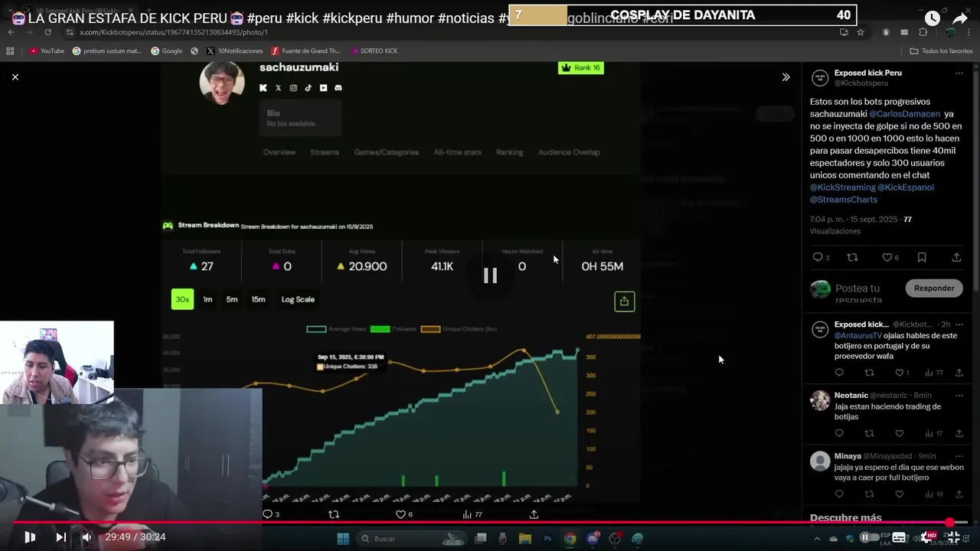Viewport: 980px width, 551px height.
Task: Open more options on Minaya's reply
Action: [x=959, y=456]
